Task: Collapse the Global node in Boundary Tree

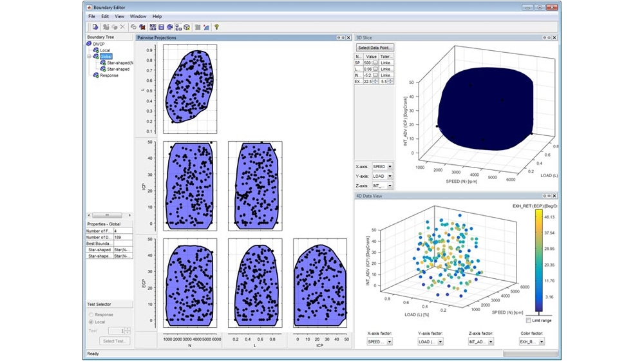Action: coord(90,57)
